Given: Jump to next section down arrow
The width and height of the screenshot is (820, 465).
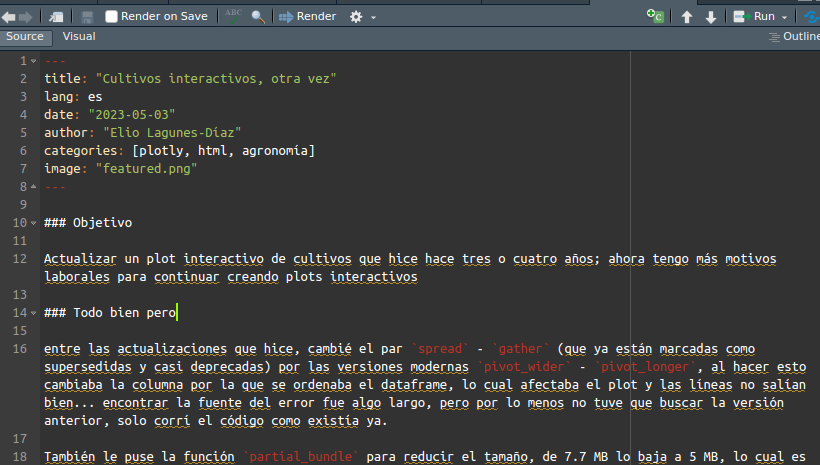Looking at the screenshot, I should (711, 17).
